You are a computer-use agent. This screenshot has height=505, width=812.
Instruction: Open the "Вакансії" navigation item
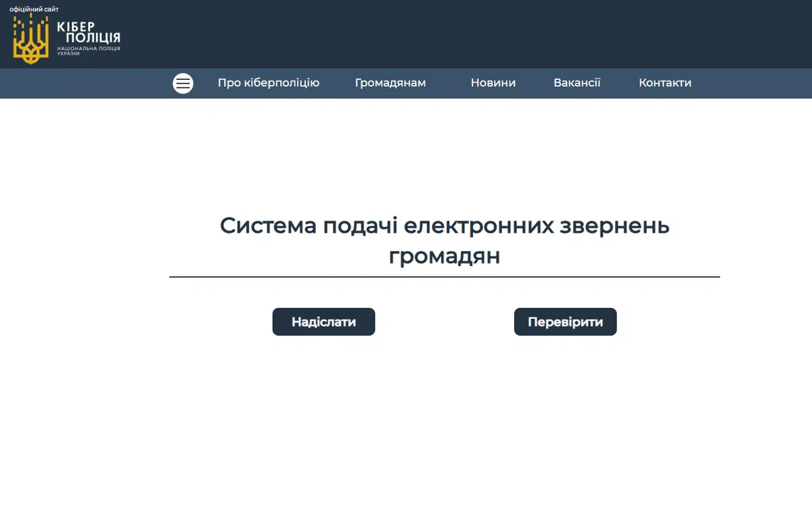pos(577,83)
